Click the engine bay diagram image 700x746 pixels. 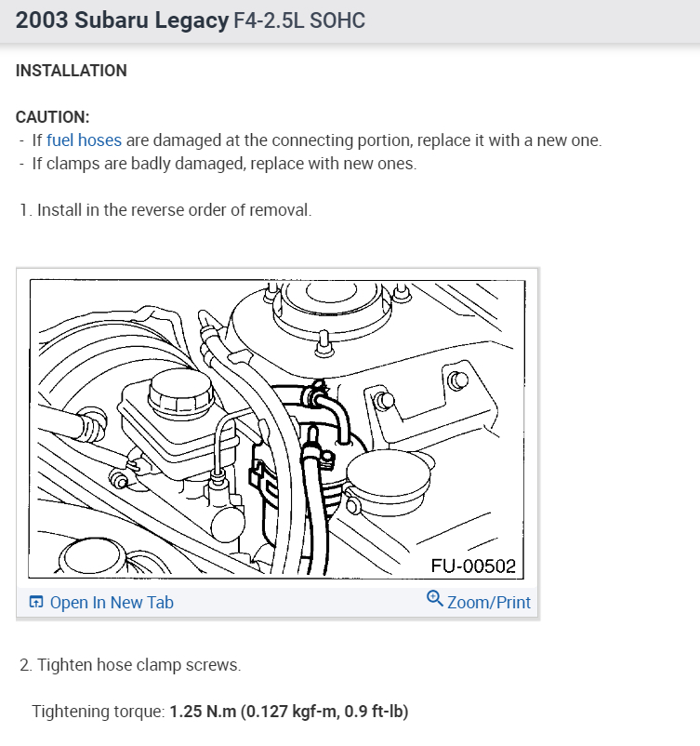click(x=277, y=429)
